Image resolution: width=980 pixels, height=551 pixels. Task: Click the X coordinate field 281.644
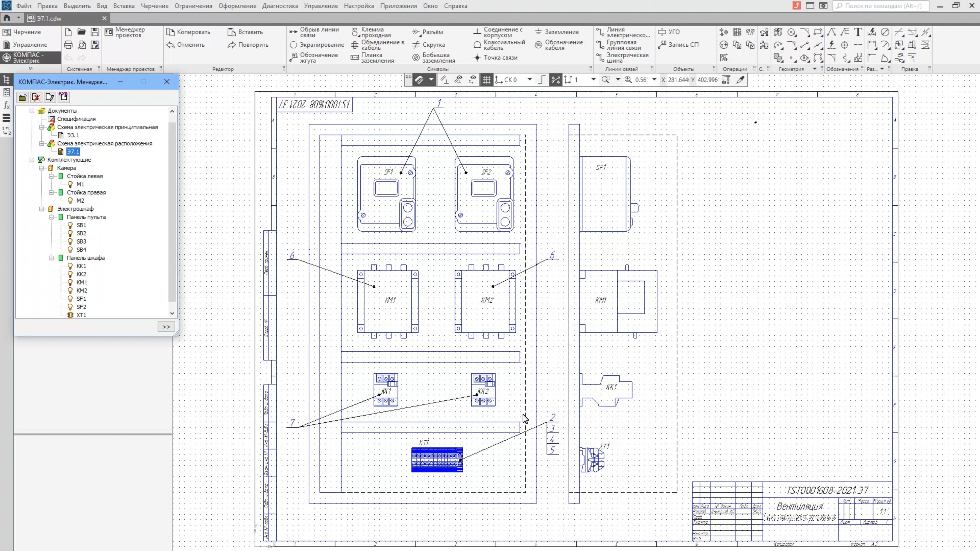tap(678, 80)
